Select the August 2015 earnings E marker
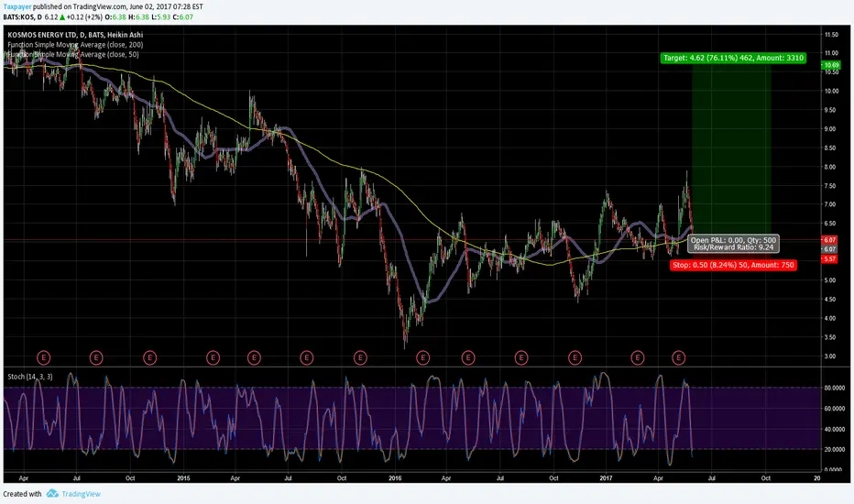 307,358
